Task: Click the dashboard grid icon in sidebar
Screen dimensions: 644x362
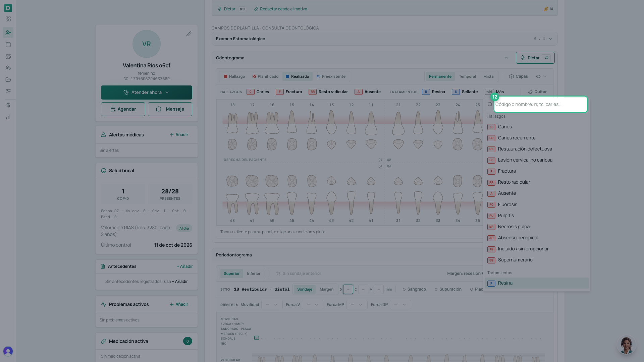Action: (x=8, y=19)
